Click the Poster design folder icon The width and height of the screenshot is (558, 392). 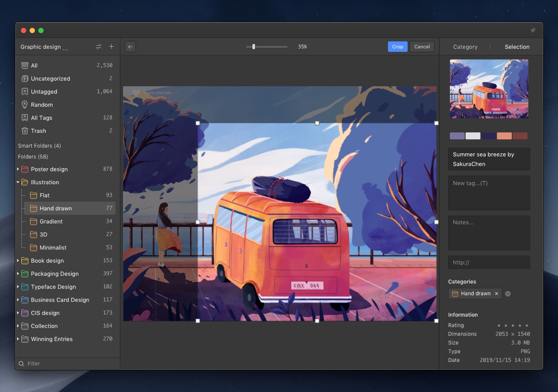[x=25, y=169]
